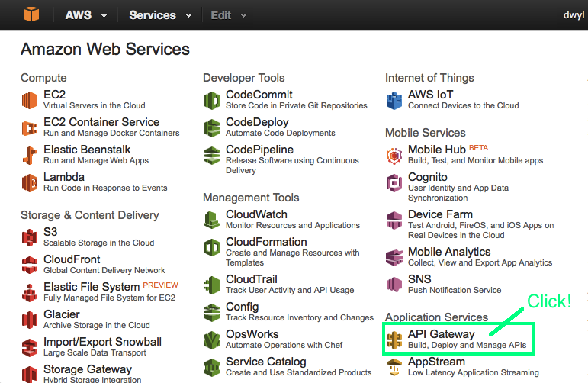Open the CodeDeploy icon
Image resolution: width=588 pixels, height=383 pixels.
coord(212,128)
